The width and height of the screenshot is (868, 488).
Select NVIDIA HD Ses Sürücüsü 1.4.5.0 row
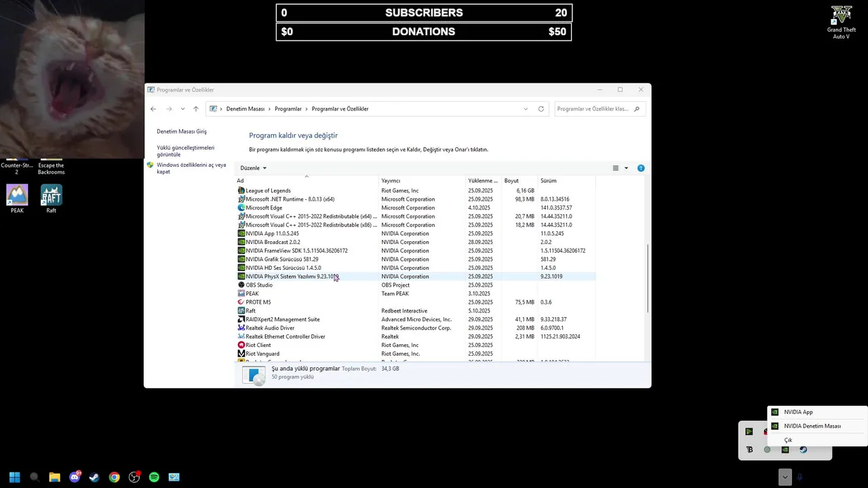(x=415, y=268)
